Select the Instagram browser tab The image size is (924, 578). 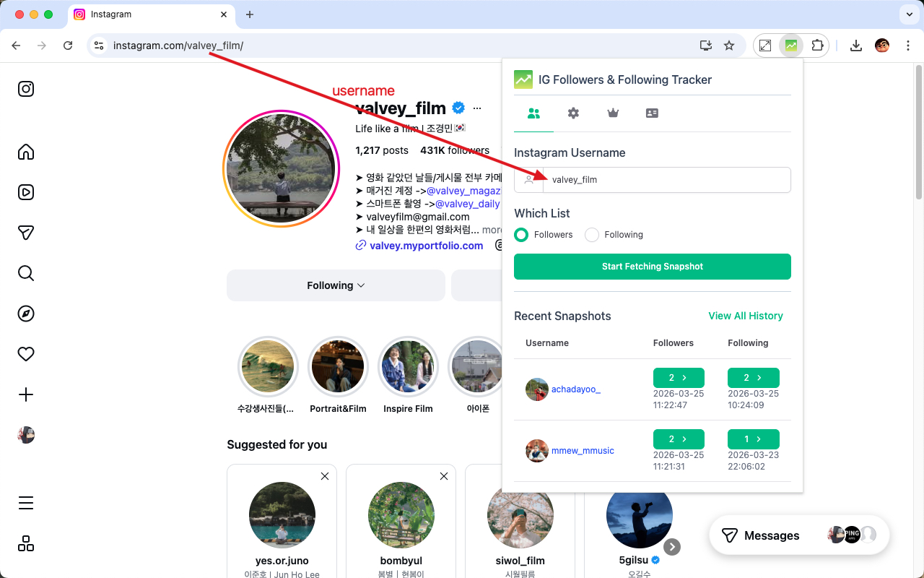[x=152, y=14]
